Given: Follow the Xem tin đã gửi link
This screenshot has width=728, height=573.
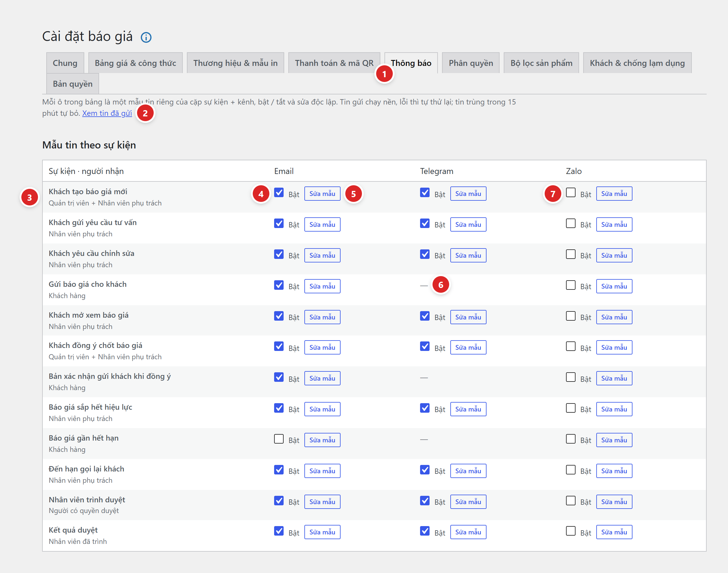Looking at the screenshot, I should (107, 113).
